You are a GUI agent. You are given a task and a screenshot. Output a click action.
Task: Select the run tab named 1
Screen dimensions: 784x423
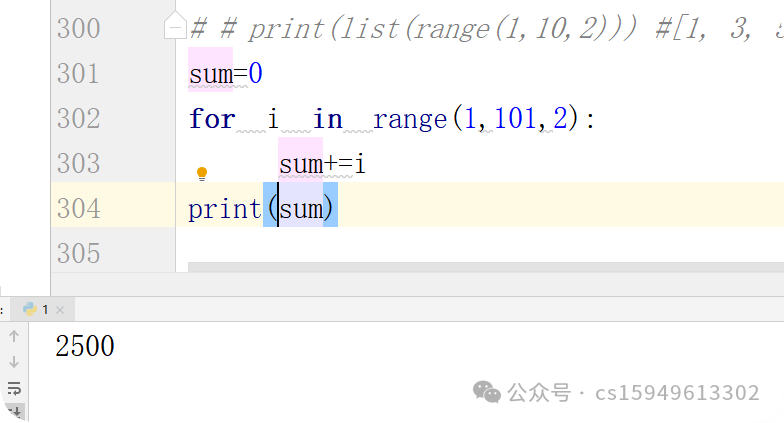point(42,310)
